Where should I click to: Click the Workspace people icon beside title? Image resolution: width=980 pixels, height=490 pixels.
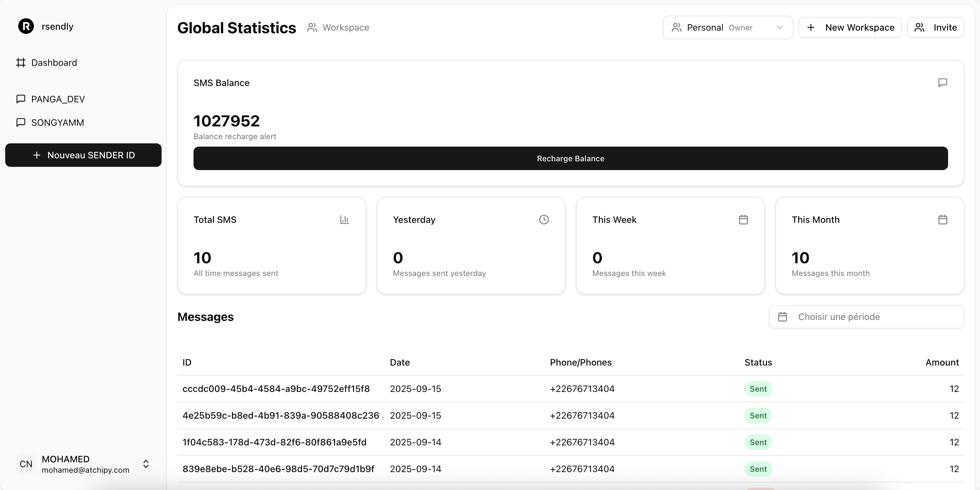pos(312,27)
